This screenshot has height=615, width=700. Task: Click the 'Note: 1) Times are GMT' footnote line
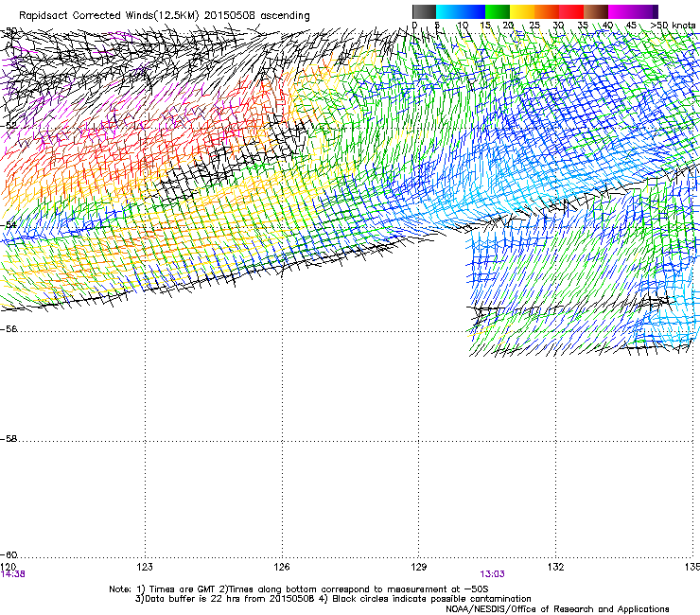[299, 589]
